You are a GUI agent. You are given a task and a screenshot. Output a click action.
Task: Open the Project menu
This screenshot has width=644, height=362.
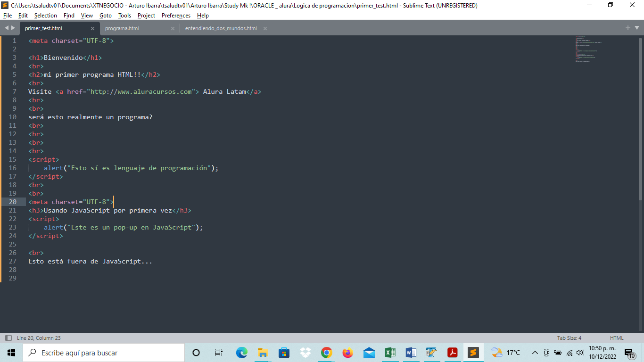point(146,16)
